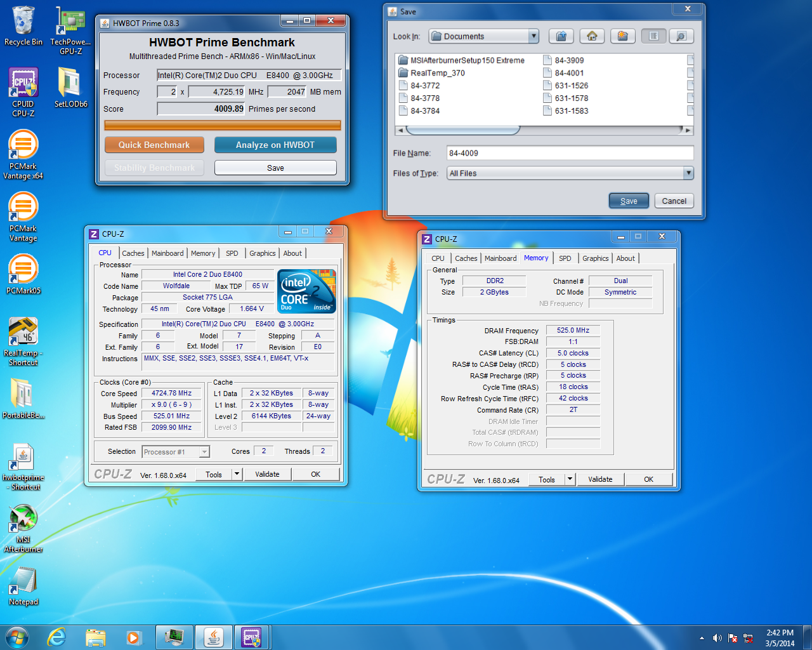Screen dimensions: 812x650
Task: Select file 84-3909 in the list
Action: 563,60
